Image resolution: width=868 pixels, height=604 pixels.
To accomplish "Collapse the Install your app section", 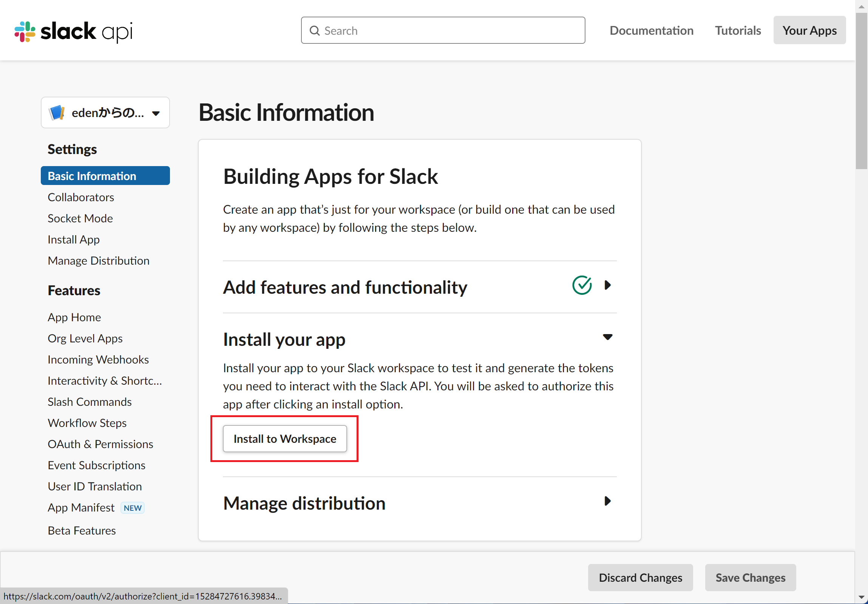I will click(x=607, y=337).
